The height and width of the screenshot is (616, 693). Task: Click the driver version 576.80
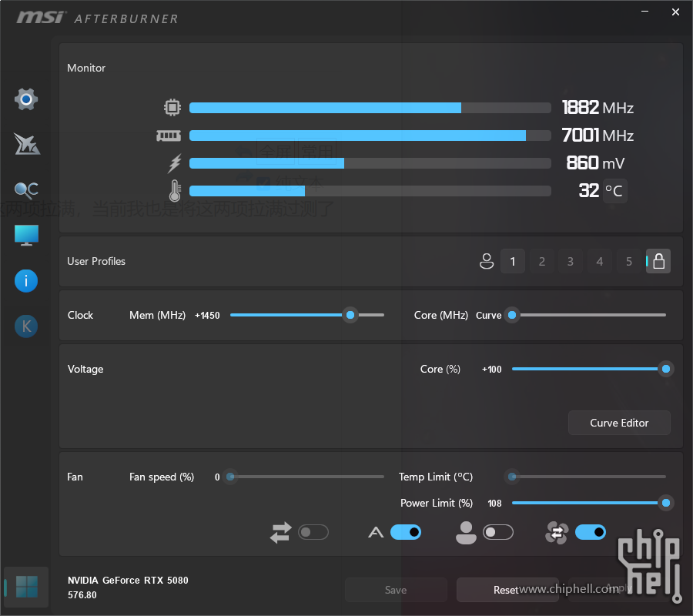coord(82,595)
